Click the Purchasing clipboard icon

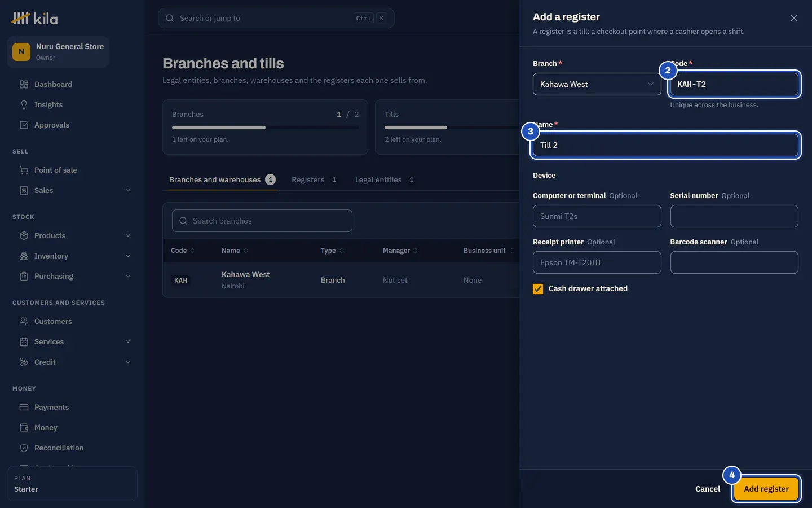[24, 277]
